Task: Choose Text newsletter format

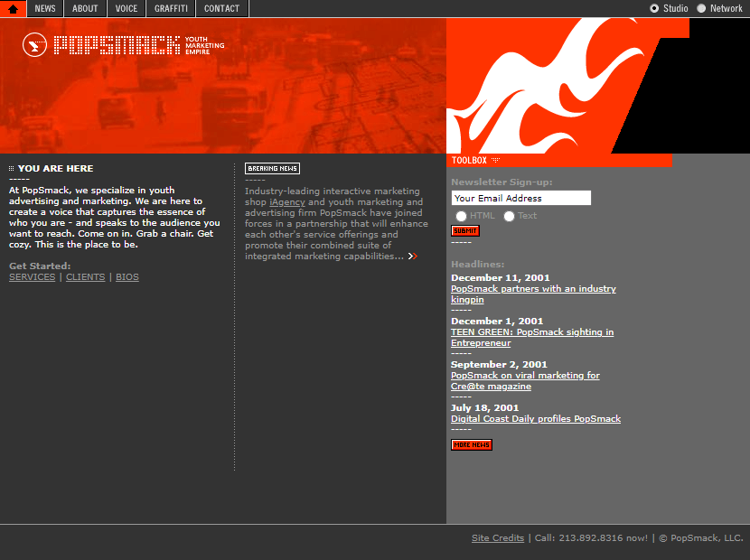Action: point(509,216)
